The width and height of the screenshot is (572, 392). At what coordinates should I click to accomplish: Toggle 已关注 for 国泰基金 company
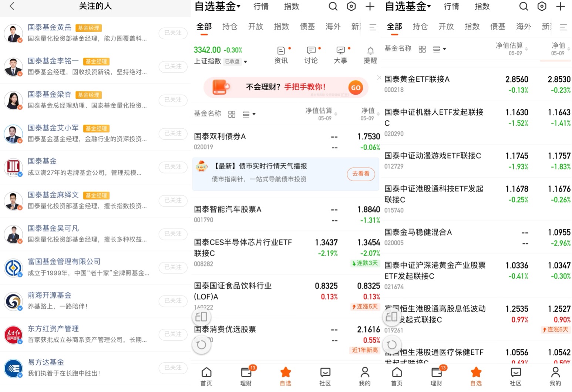point(173,167)
